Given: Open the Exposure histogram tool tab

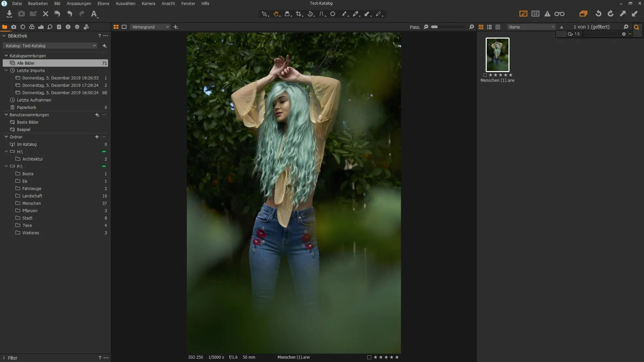Looking at the screenshot, I should coord(41,27).
